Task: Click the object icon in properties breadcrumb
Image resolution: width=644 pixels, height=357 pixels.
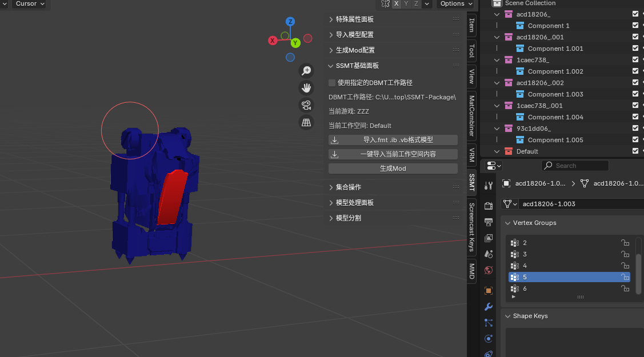Action: 506,183
